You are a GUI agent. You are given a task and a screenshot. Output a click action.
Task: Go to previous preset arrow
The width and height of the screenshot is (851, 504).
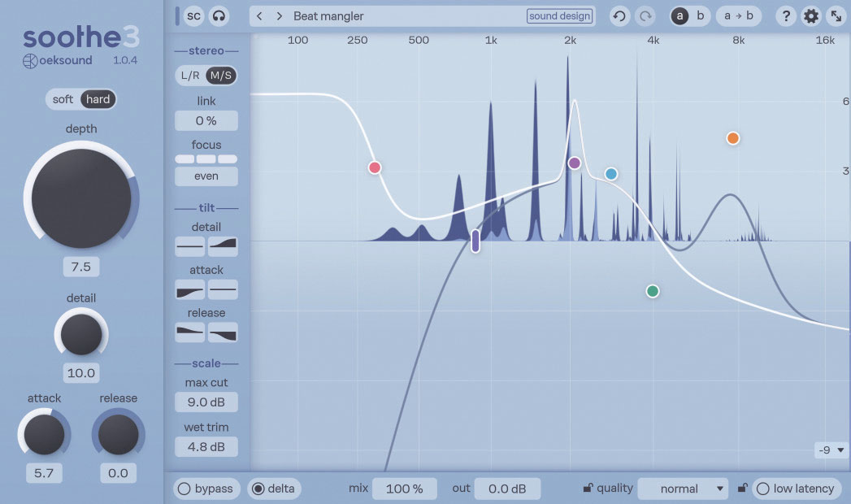pyautogui.click(x=259, y=16)
